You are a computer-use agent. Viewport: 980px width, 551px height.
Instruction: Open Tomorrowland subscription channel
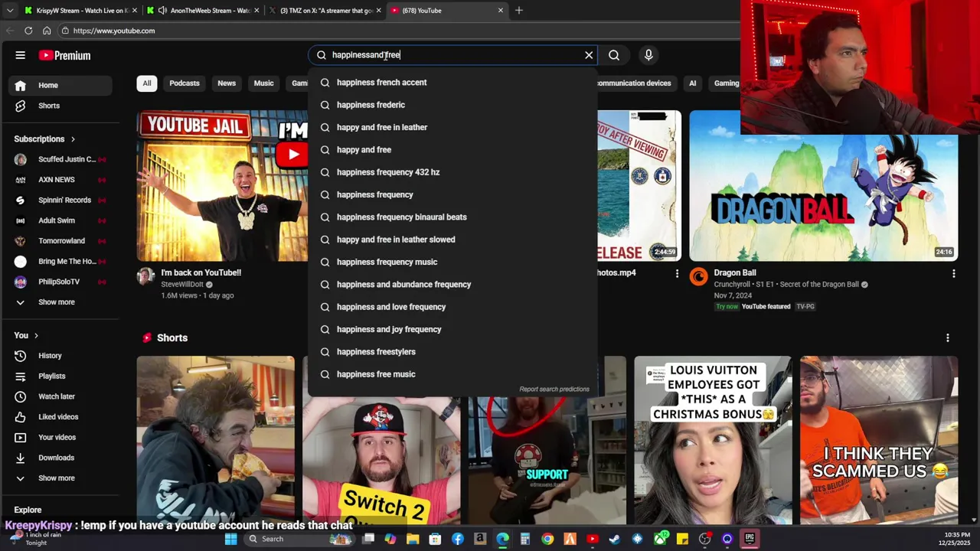click(60, 241)
